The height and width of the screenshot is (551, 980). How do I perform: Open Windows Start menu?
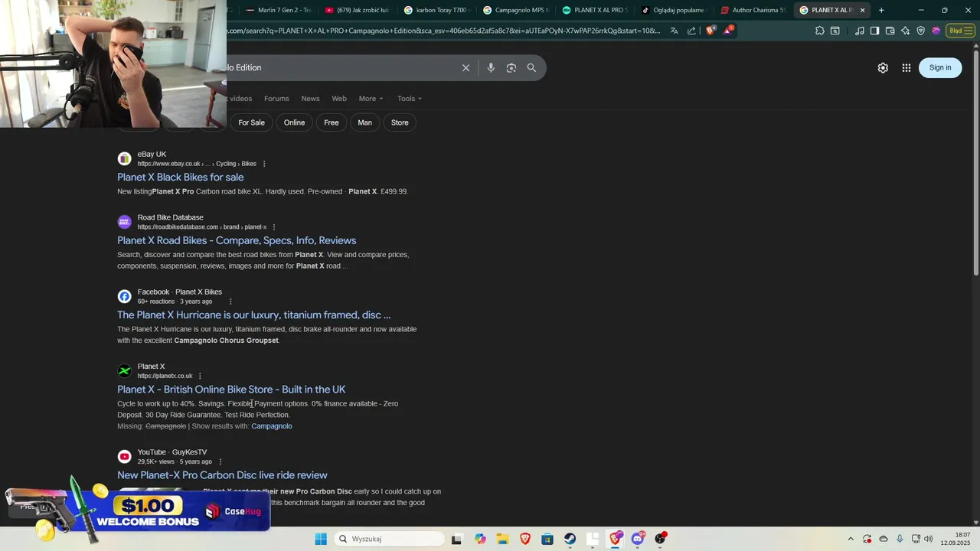(x=321, y=539)
